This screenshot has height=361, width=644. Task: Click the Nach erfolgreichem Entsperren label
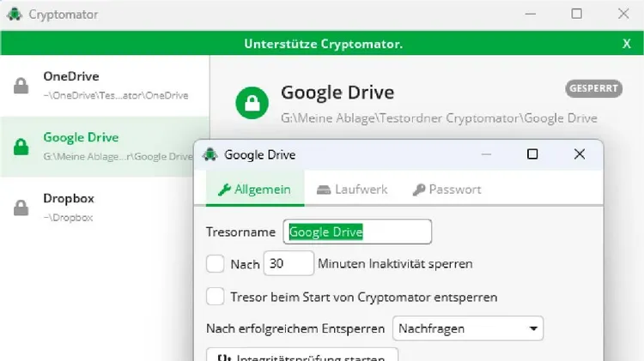(295, 328)
